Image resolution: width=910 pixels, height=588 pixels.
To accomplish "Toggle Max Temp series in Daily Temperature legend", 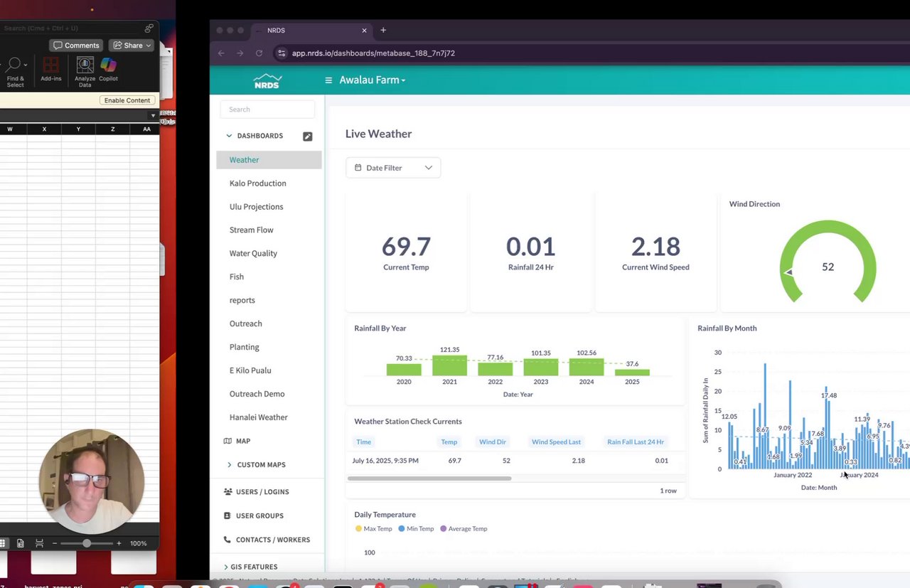I will click(x=373, y=528).
